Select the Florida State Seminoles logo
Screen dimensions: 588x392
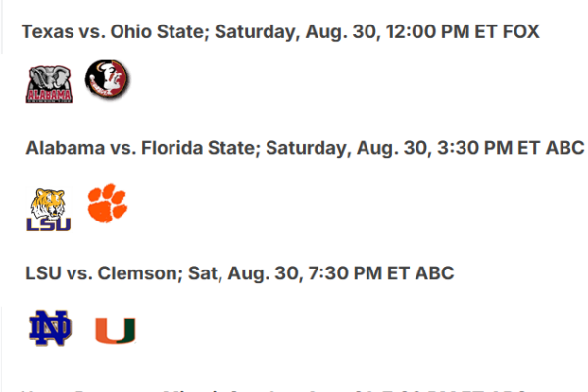click(107, 78)
